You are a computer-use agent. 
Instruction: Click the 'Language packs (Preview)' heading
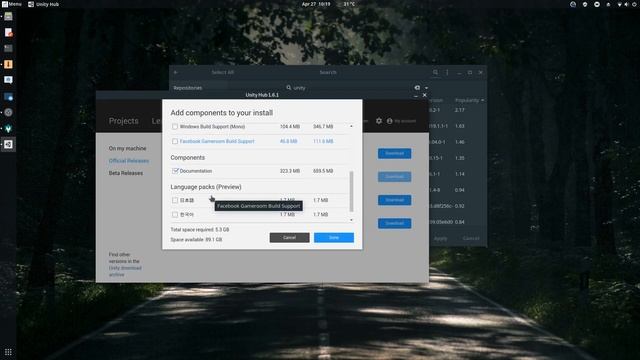tap(206, 187)
